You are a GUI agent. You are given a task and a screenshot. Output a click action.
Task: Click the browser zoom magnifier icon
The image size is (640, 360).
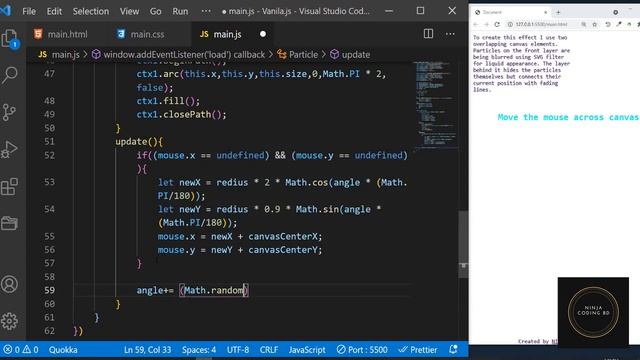pos(584,24)
